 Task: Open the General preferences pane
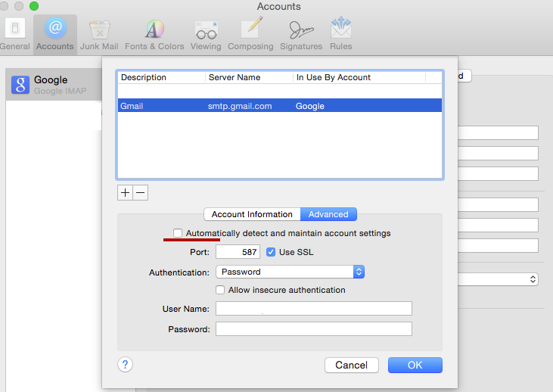click(15, 34)
